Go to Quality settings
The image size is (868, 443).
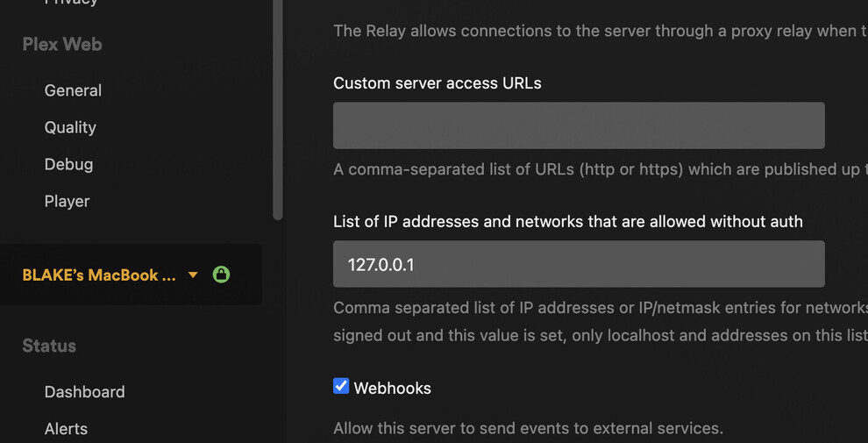point(70,127)
